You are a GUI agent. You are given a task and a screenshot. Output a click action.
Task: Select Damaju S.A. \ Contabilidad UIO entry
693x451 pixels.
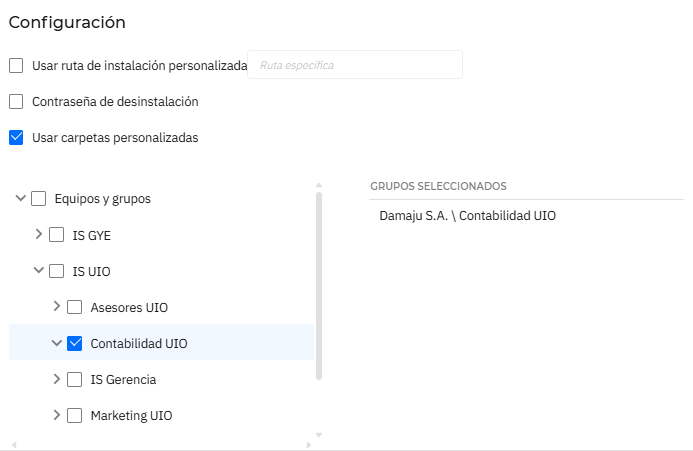(467, 215)
